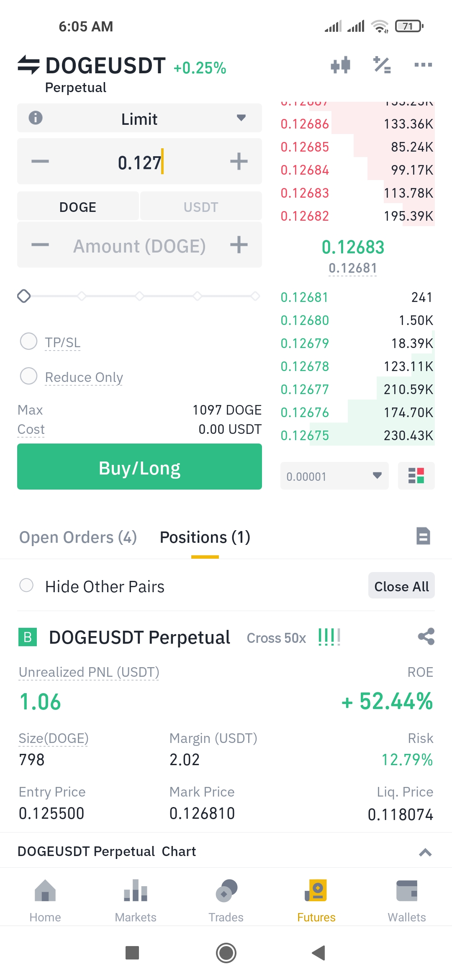
Task: Tap the Close All button
Action: point(401,585)
